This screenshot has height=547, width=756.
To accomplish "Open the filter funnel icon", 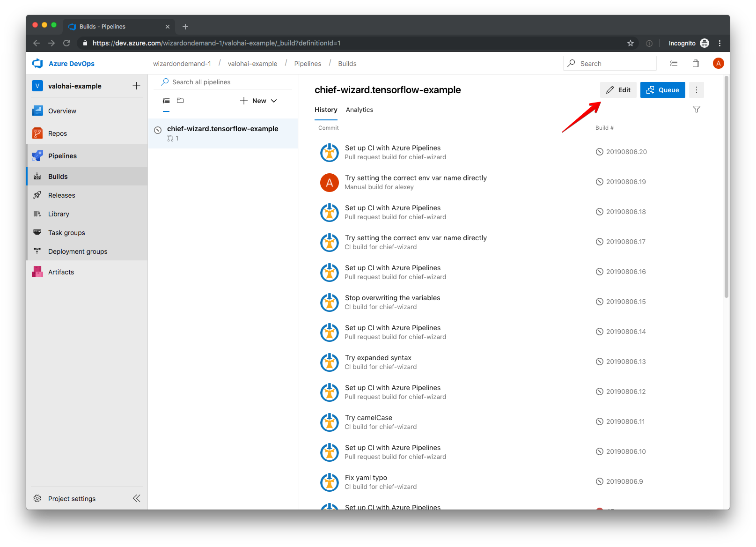I will tap(697, 109).
